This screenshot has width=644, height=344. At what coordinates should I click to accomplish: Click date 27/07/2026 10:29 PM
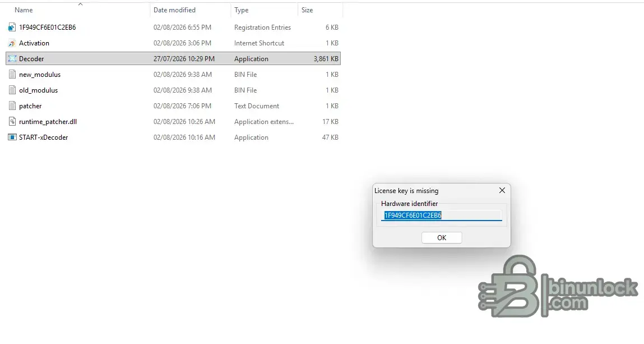click(184, 59)
